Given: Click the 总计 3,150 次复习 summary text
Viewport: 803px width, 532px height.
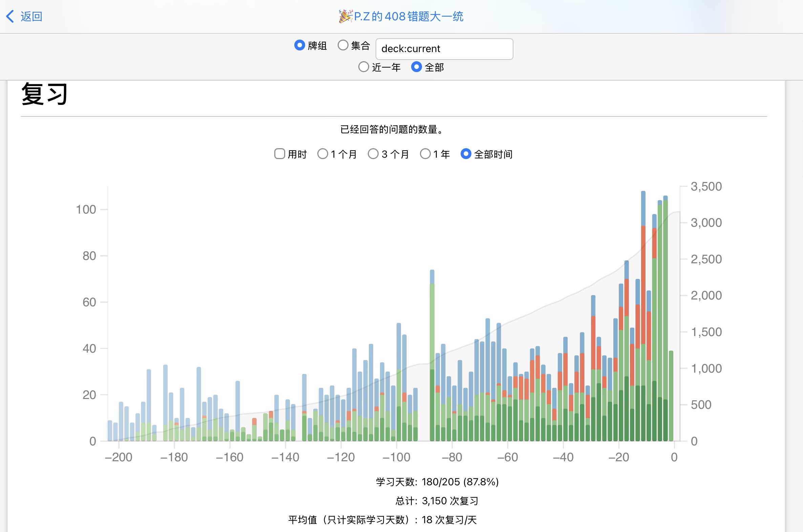Looking at the screenshot, I should 437,501.
